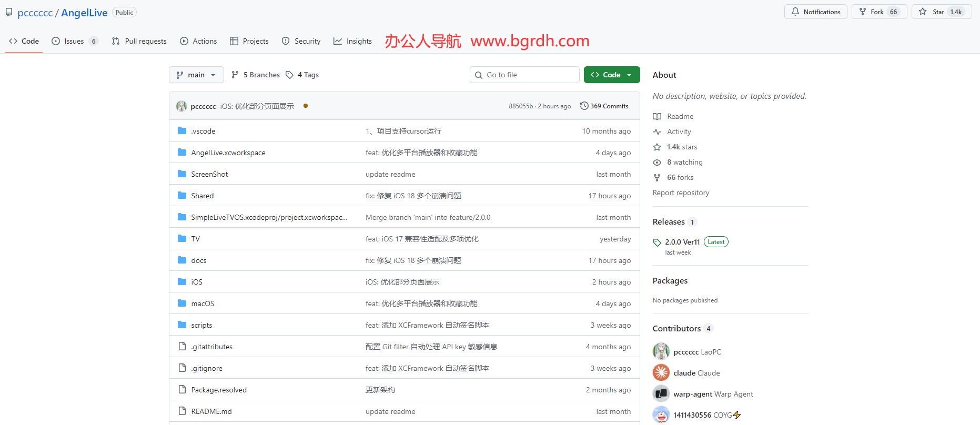View 4 Tags link
The image size is (980, 425).
coord(302,75)
